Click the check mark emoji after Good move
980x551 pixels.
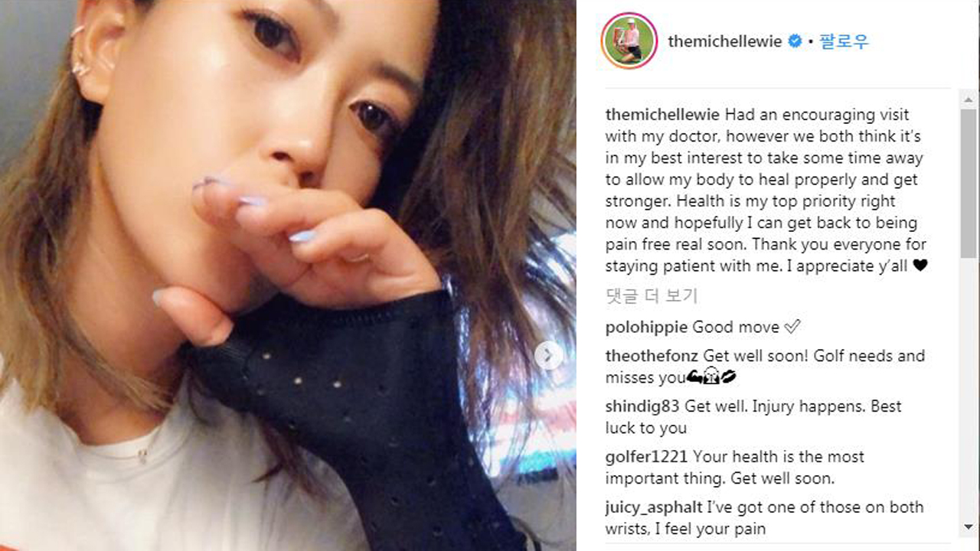tap(792, 328)
